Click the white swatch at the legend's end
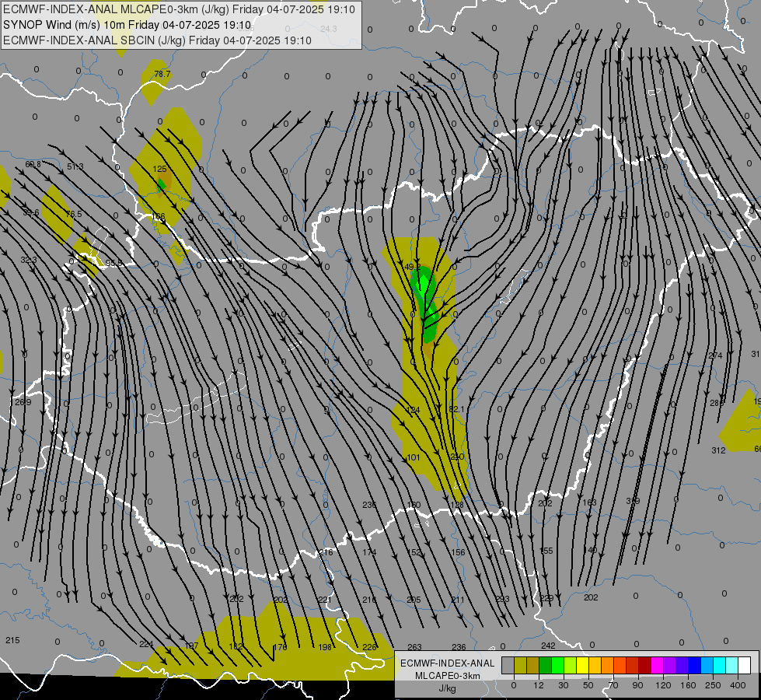 click(745, 665)
